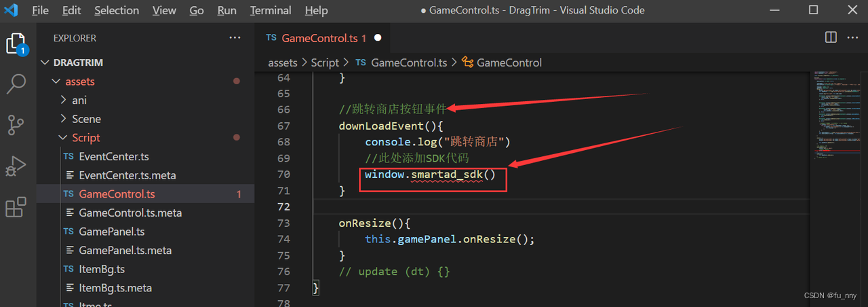This screenshot has height=307, width=868.
Task: Open the Extensions view icon
Action: click(x=16, y=206)
